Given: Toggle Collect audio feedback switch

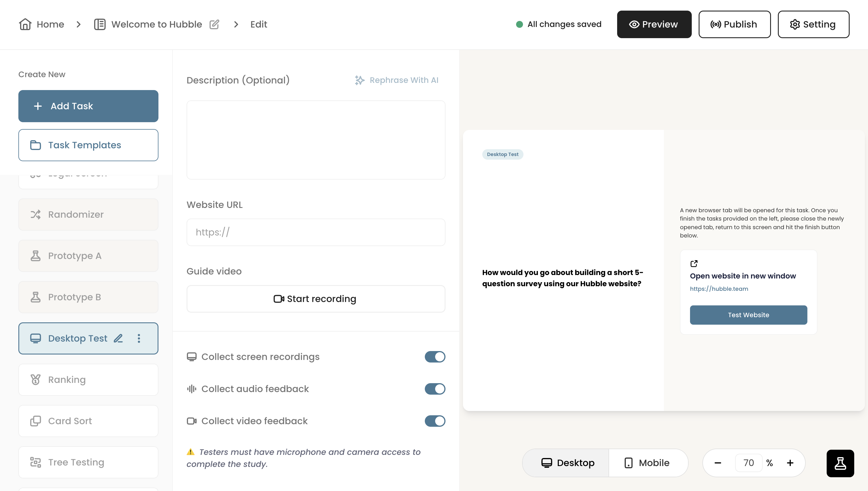Looking at the screenshot, I should [x=435, y=389].
